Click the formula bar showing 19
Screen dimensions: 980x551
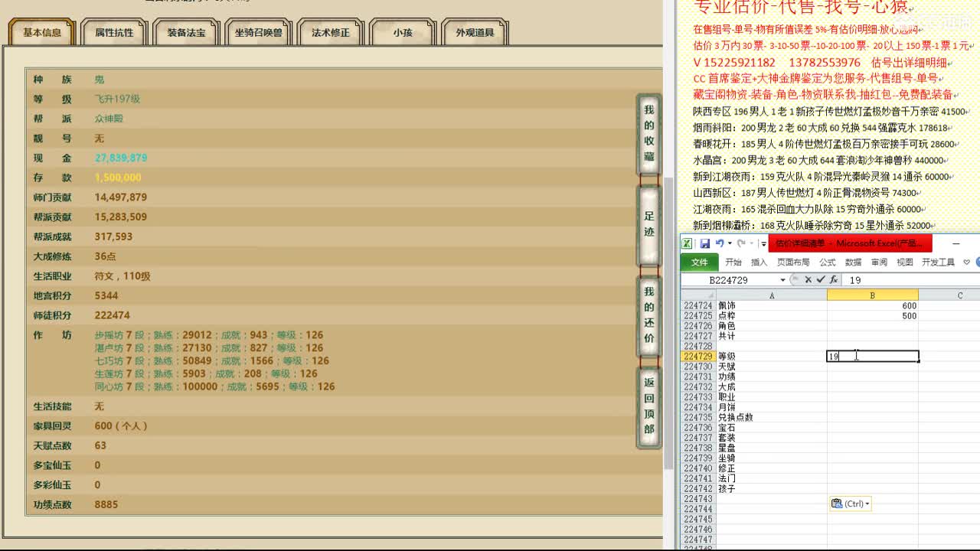910,280
